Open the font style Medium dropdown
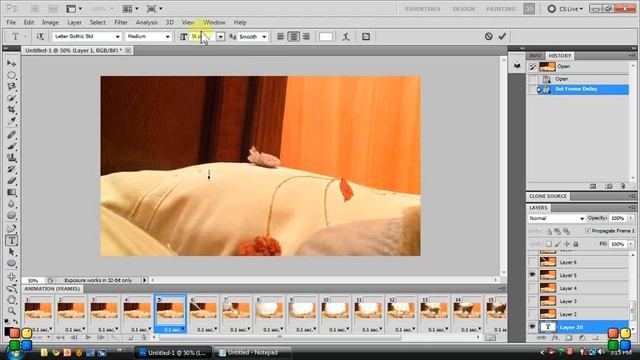 167,37
